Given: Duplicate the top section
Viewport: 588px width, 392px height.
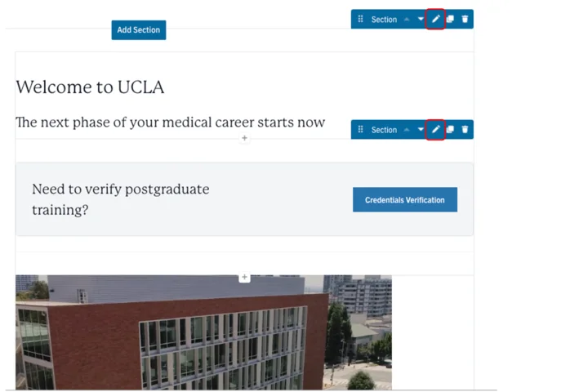Looking at the screenshot, I should pyautogui.click(x=450, y=19).
